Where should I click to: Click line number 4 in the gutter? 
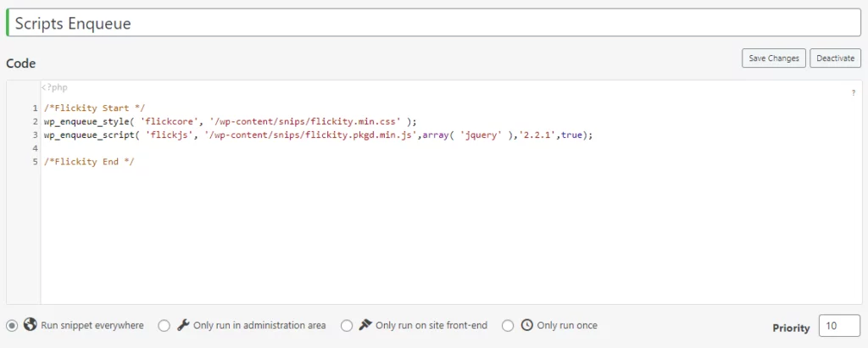click(x=35, y=148)
